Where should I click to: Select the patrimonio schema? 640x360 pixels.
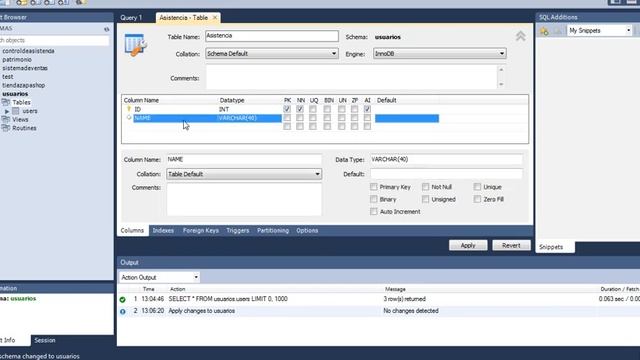(x=17, y=60)
